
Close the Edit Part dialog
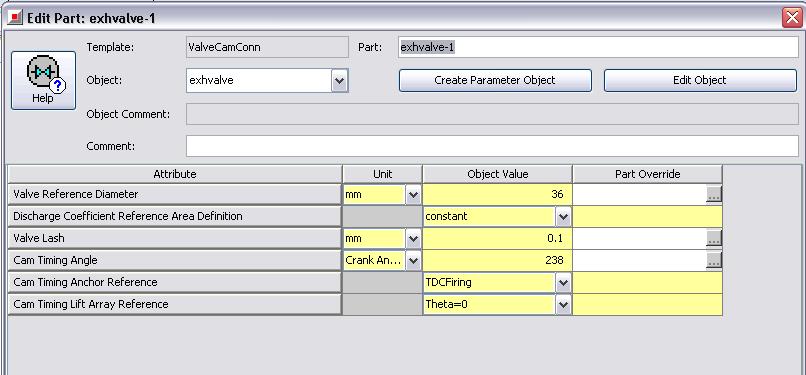point(792,18)
